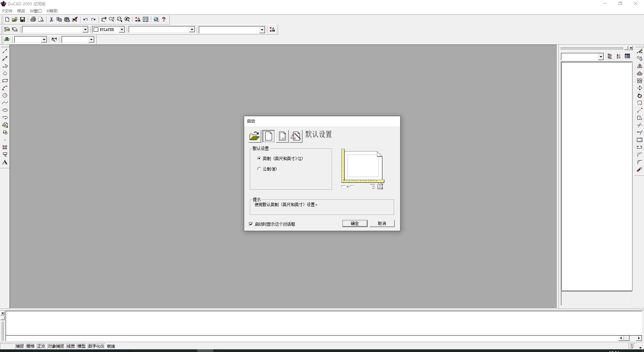Click the Cut scissors icon

pos(51,19)
